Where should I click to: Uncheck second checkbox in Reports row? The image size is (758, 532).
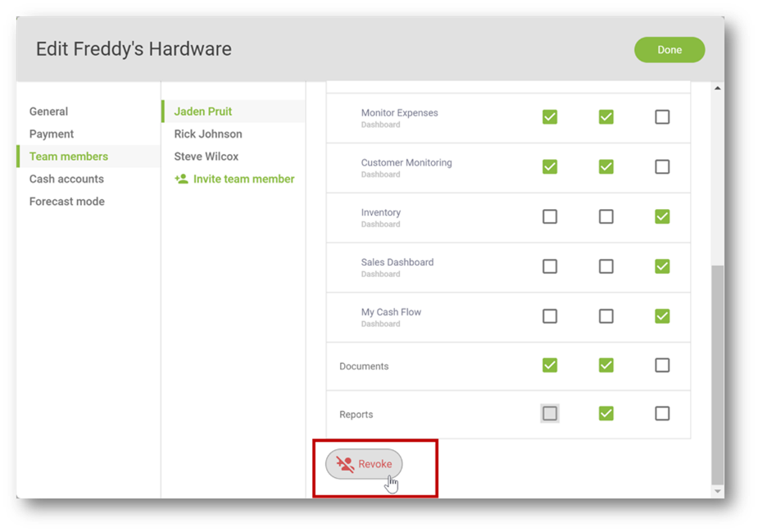(606, 413)
